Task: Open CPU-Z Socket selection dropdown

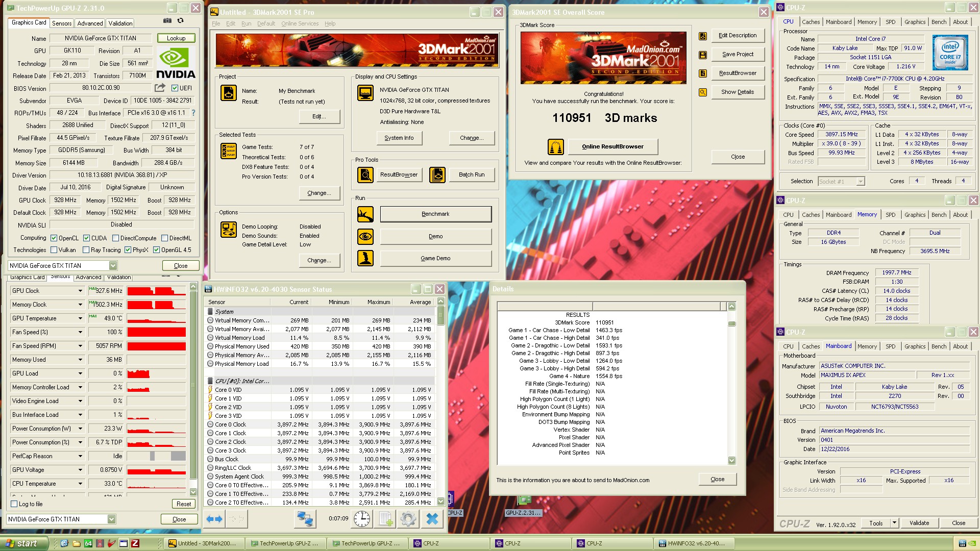Action: 861,182
